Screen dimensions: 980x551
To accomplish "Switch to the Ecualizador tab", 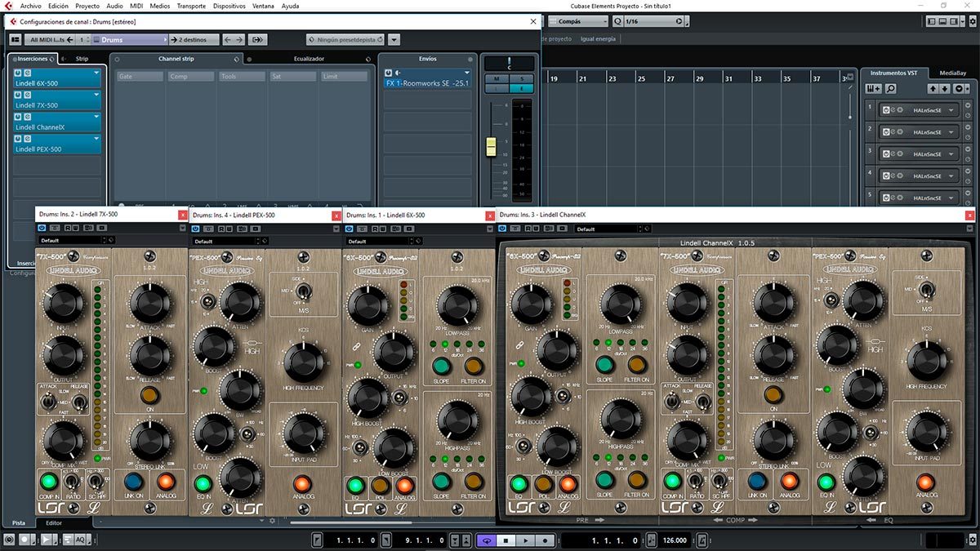I will [309, 59].
